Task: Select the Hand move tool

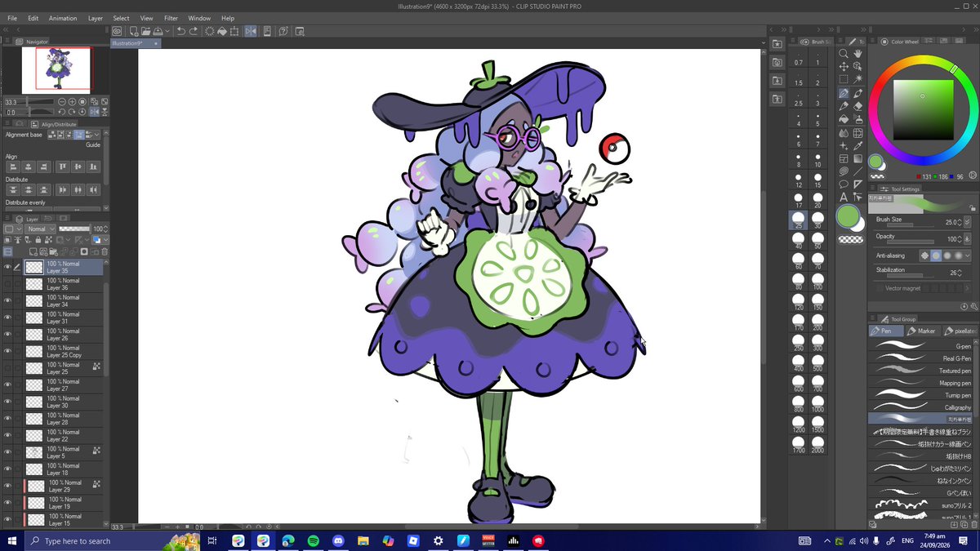Action: 858,53
